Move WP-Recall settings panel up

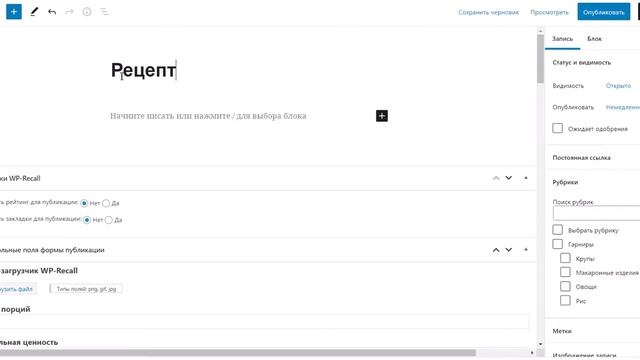(x=496, y=178)
